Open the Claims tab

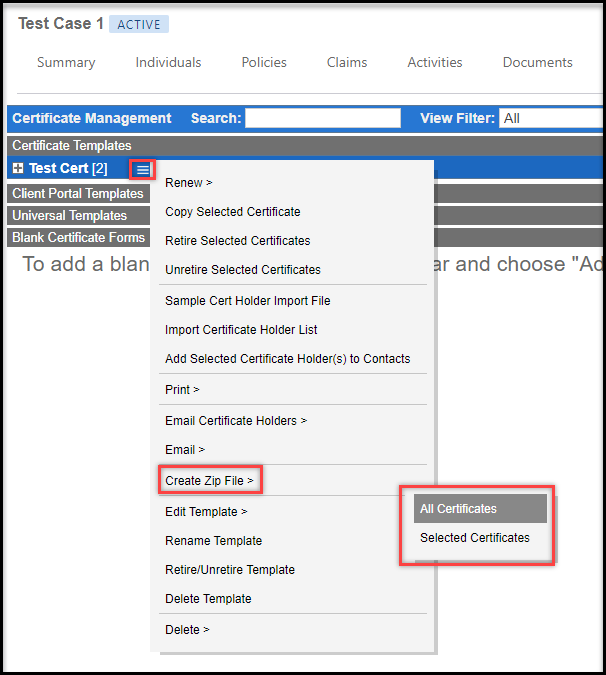(347, 62)
